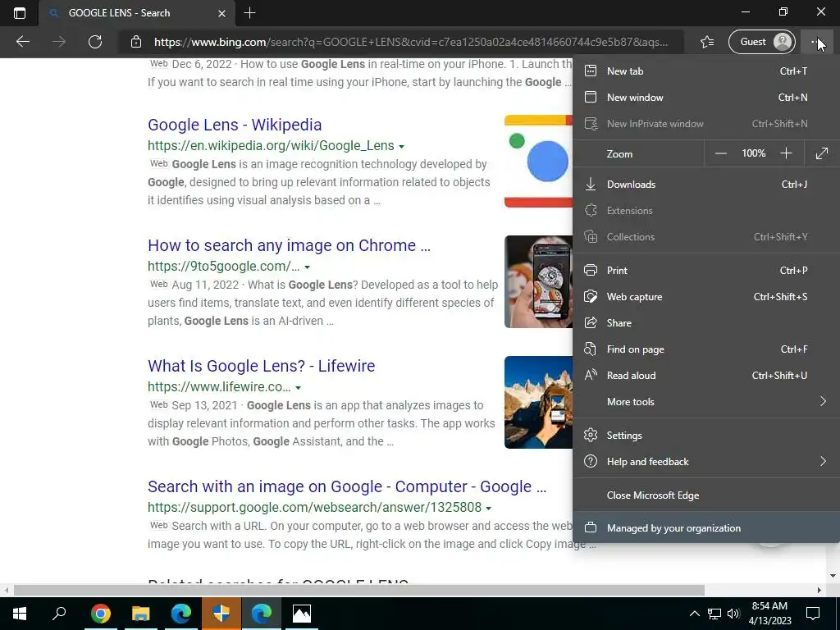Click the address bar URL

tap(411, 42)
